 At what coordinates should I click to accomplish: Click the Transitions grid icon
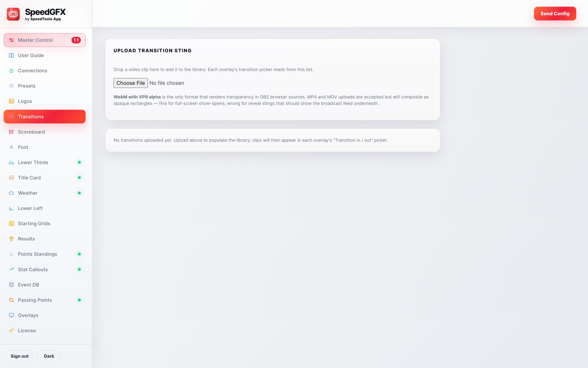click(11, 117)
